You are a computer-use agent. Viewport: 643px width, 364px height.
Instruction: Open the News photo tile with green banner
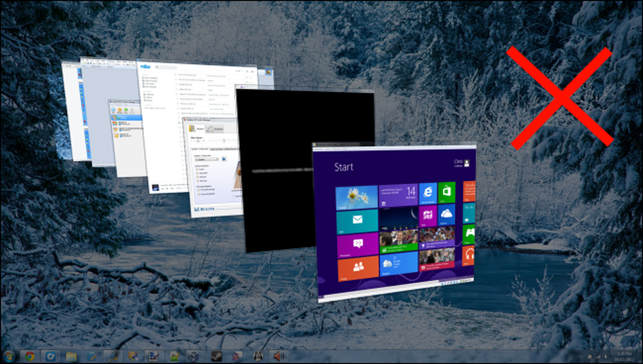pyautogui.click(x=399, y=241)
